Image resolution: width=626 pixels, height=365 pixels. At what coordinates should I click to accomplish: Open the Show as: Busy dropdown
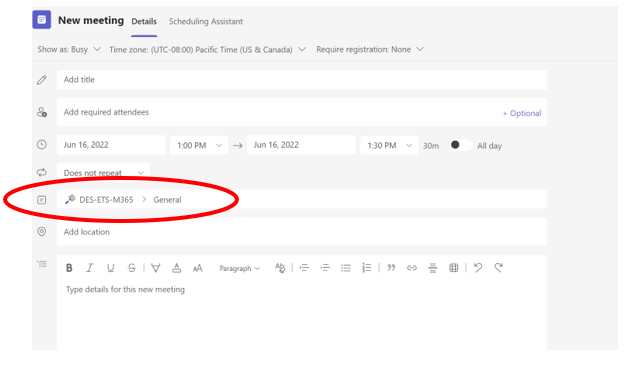tap(69, 50)
